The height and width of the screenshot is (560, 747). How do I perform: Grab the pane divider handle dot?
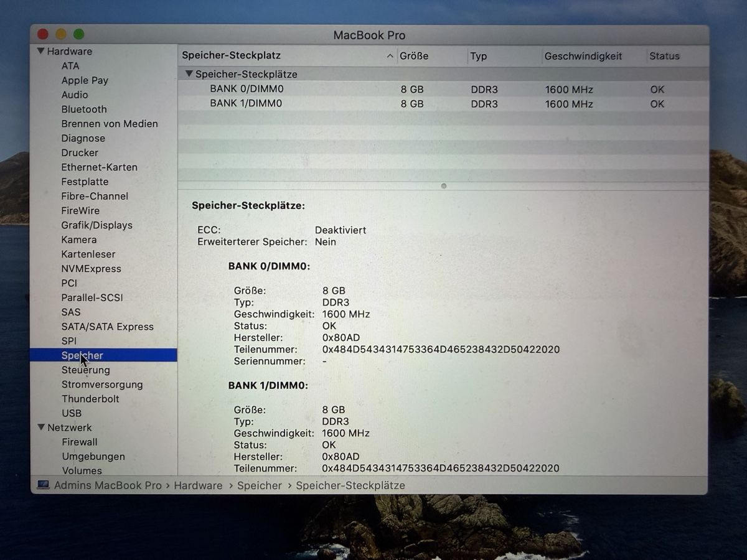(x=443, y=185)
